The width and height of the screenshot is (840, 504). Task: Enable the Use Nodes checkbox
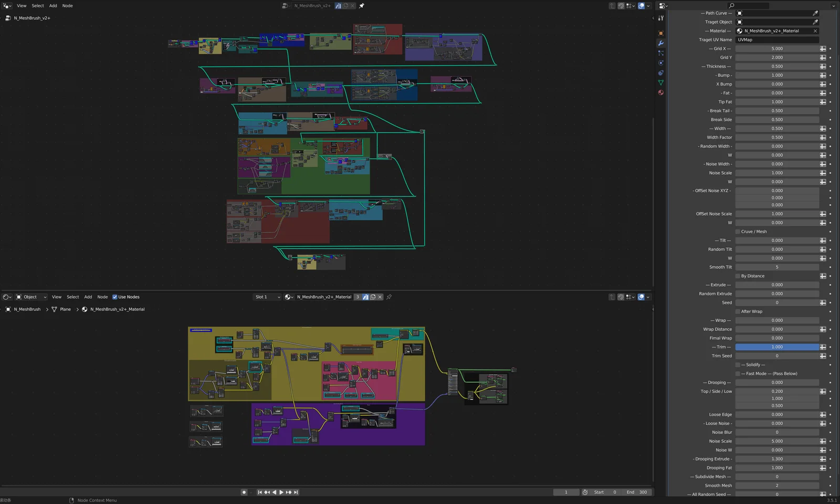point(115,297)
